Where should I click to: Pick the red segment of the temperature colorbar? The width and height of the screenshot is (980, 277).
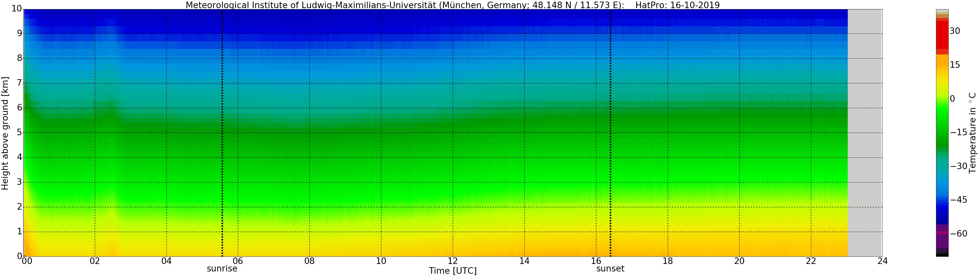click(942, 35)
